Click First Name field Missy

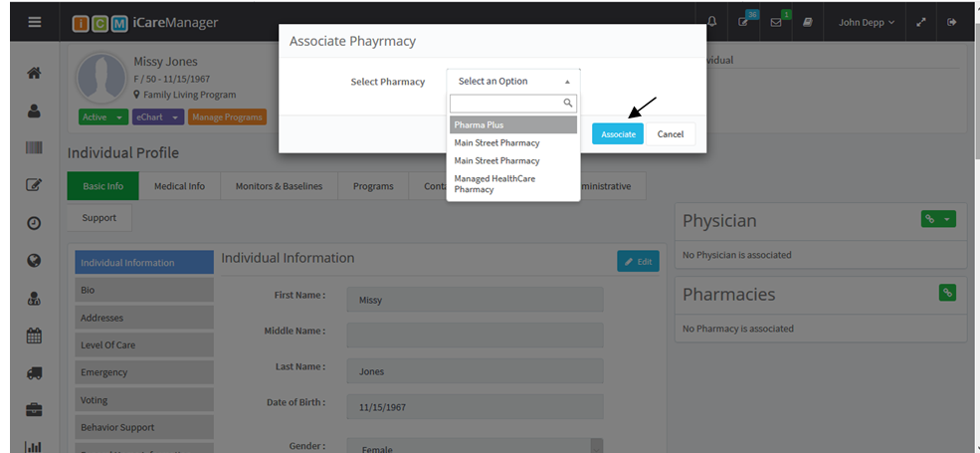tap(475, 300)
